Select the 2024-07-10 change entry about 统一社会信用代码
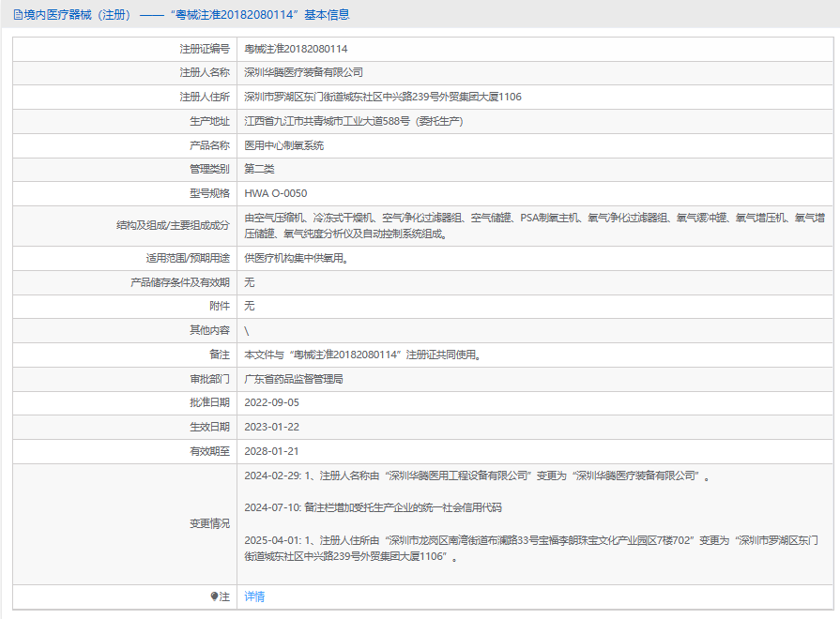Screen dimensions: 840x619 (x=373, y=507)
